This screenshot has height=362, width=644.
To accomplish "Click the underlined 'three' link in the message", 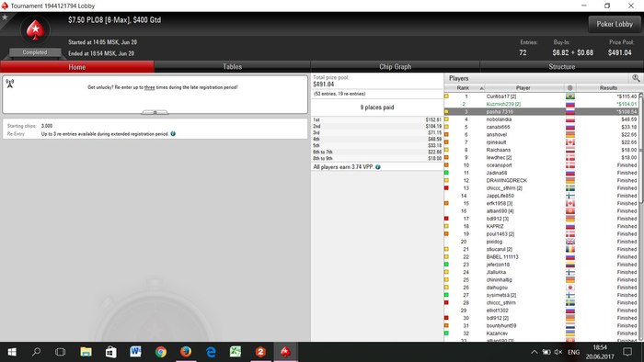I will point(149,87).
